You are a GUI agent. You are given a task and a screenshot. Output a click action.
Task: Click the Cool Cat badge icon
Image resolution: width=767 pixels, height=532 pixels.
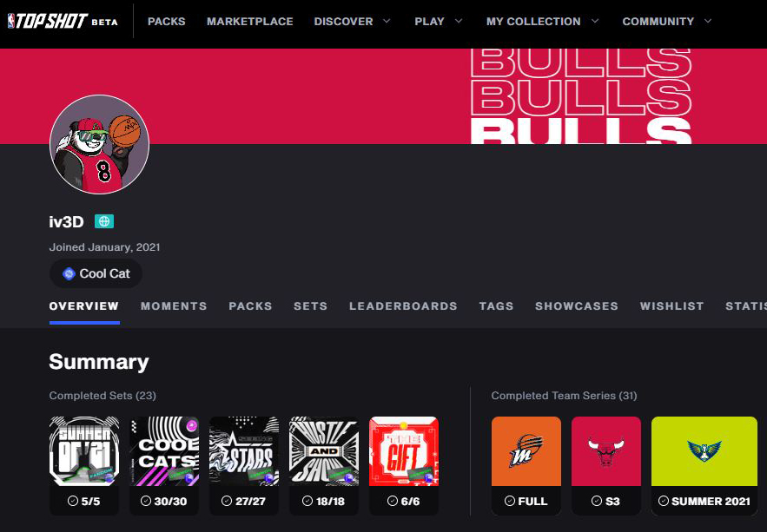pyautogui.click(x=69, y=273)
